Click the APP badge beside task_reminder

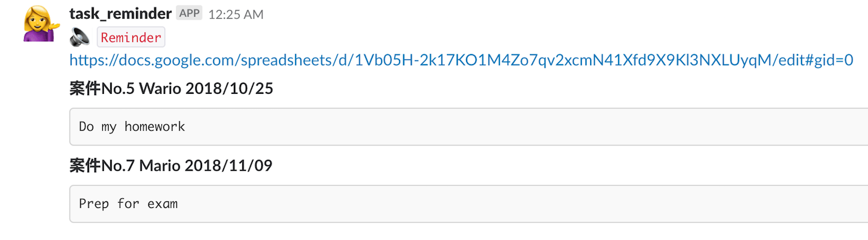pos(189,13)
